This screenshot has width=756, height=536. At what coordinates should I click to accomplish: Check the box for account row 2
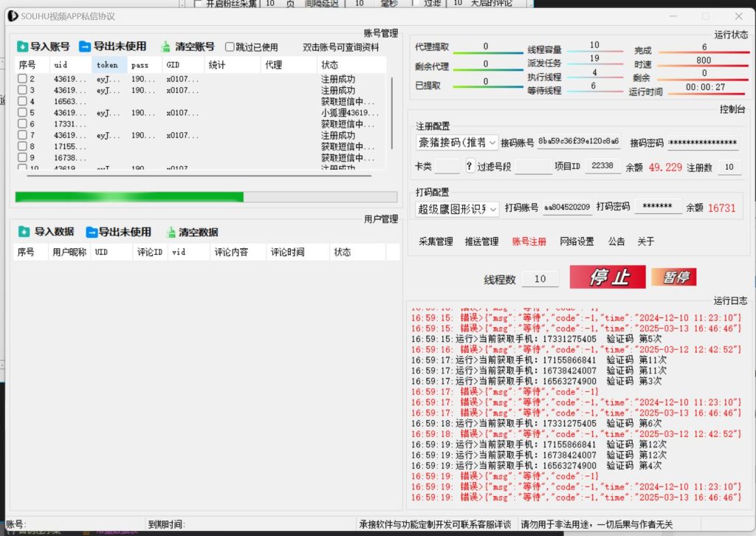[22, 79]
